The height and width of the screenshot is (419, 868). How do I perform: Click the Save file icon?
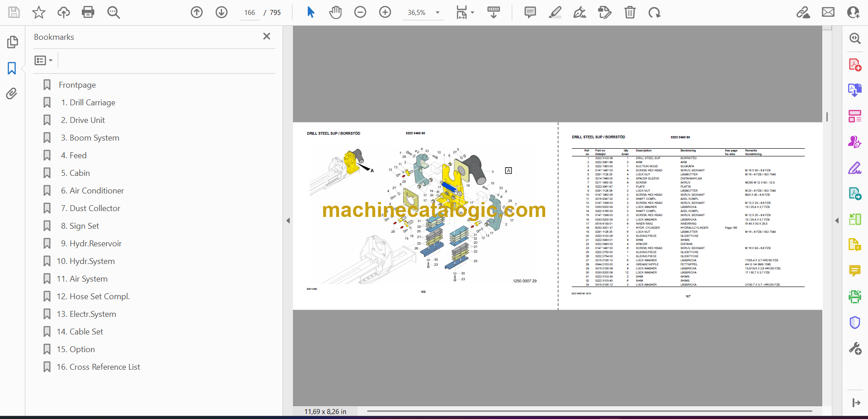(14, 12)
